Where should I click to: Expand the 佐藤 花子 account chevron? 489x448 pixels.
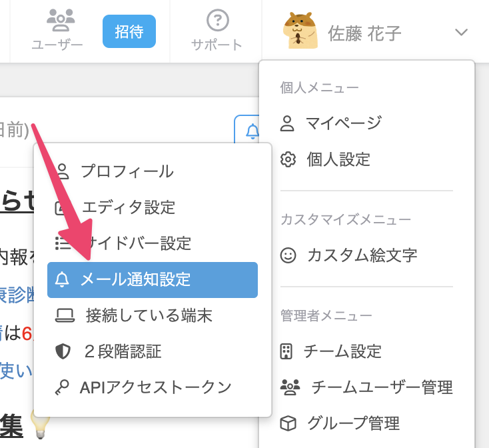tap(461, 32)
